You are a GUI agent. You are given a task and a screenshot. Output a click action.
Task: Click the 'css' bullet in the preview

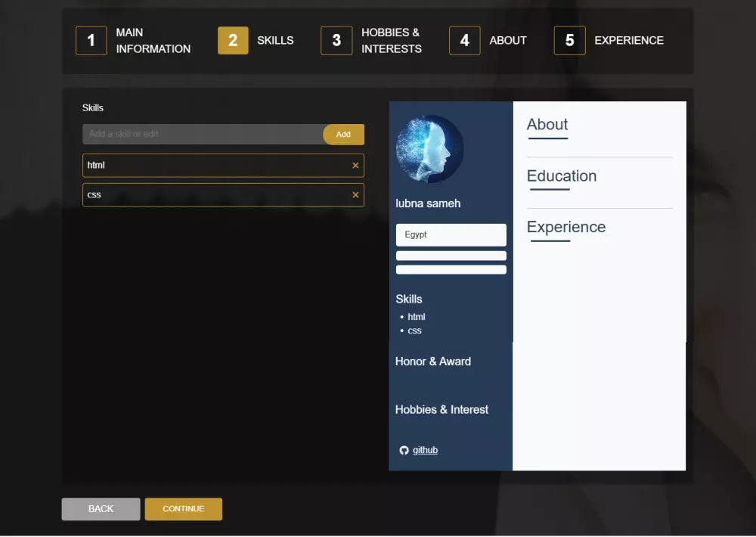[x=414, y=331]
